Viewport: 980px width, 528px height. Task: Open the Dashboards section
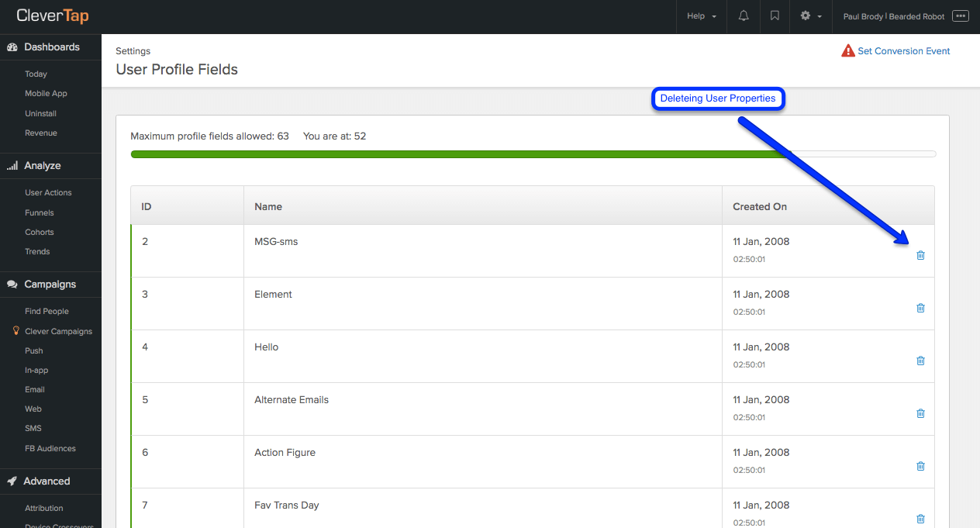click(x=50, y=47)
